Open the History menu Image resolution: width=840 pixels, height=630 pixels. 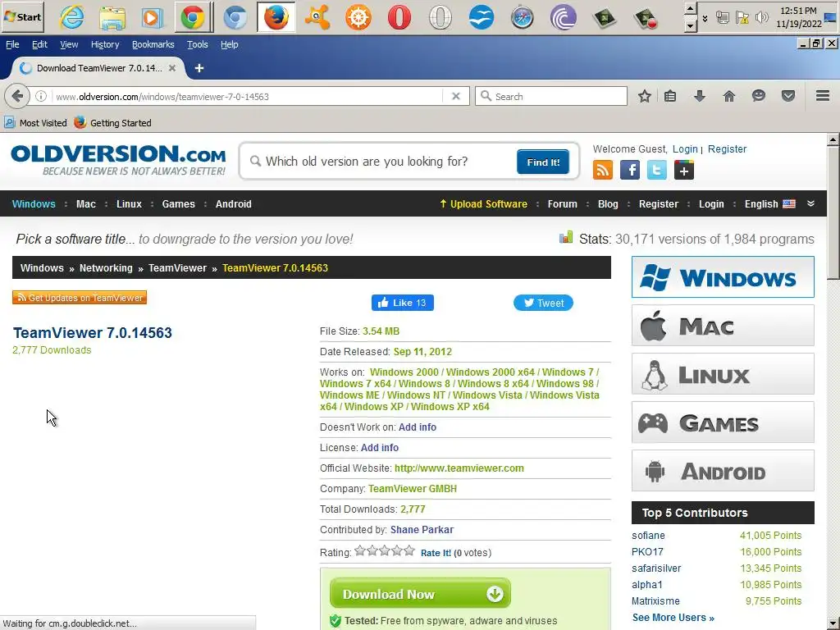[x=105, y=44]
